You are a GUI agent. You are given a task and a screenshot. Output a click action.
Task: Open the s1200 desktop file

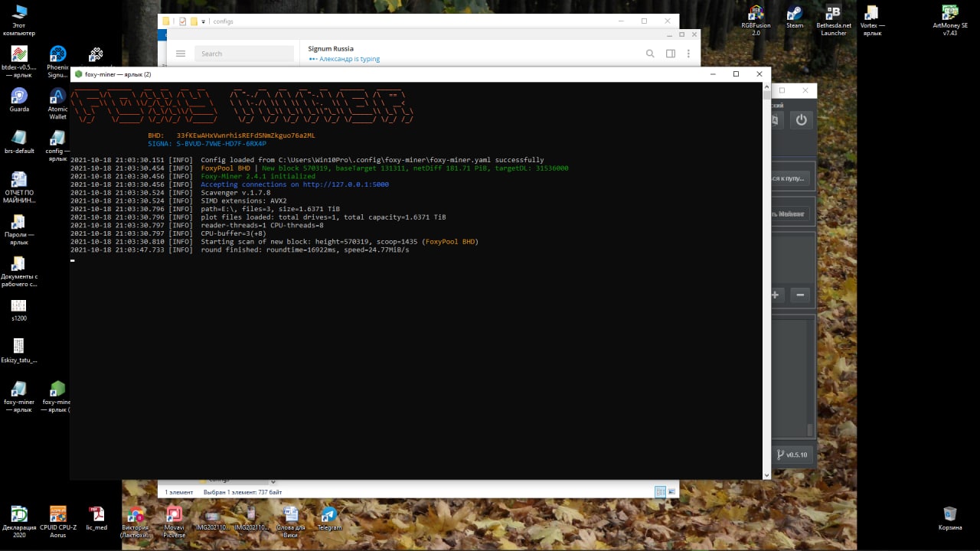(x=19, y=309)
